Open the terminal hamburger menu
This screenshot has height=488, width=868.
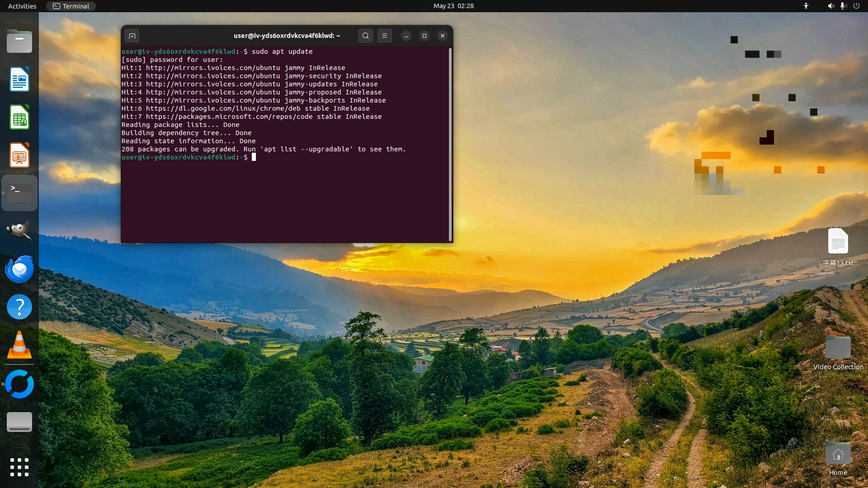click(x=385, y=36)
